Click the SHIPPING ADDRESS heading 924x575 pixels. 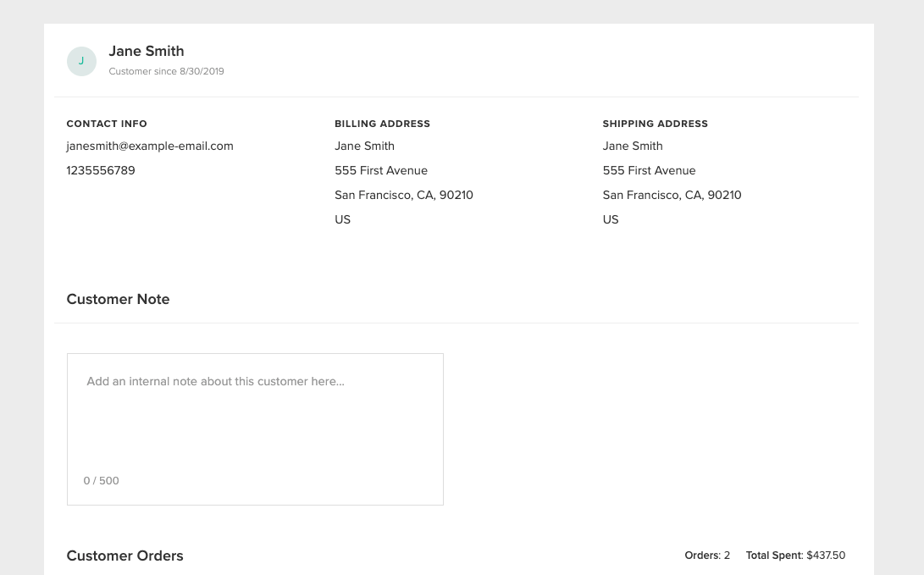[x=656, y=124]
